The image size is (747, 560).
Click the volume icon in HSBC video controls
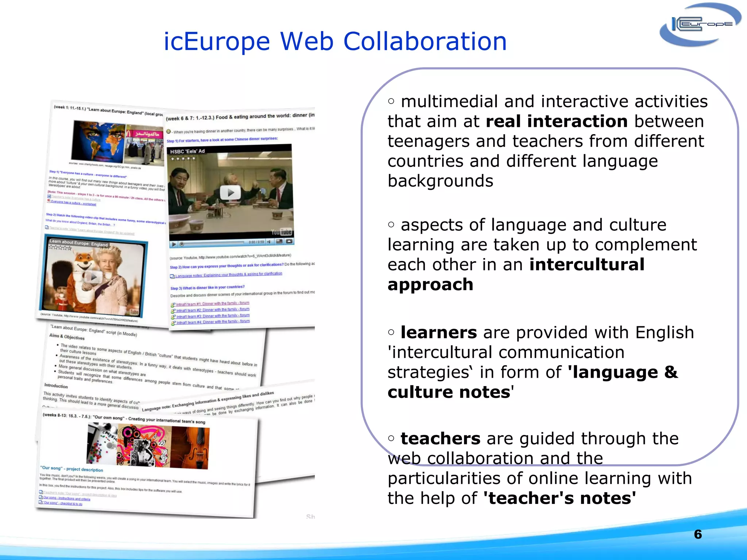point(269,242)
